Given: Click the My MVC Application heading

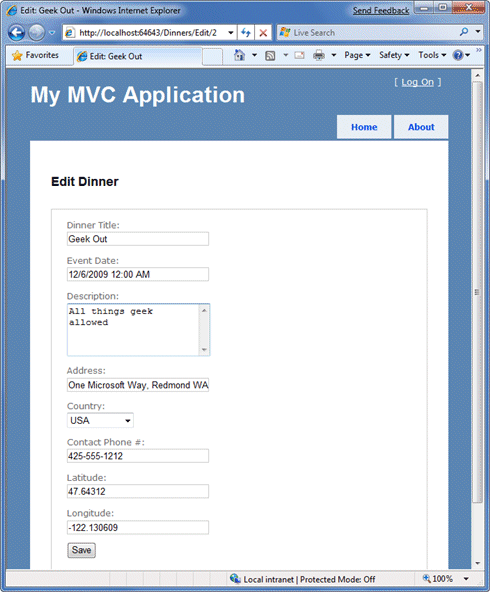Looking at the screenshot, I should pos(138,95).
